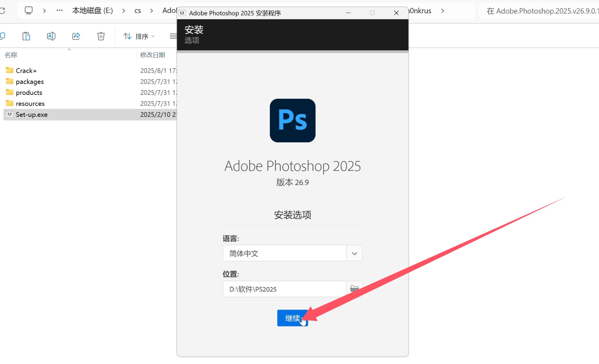
Task: Expand chevron after This PC icon
Action: [44, 11]
